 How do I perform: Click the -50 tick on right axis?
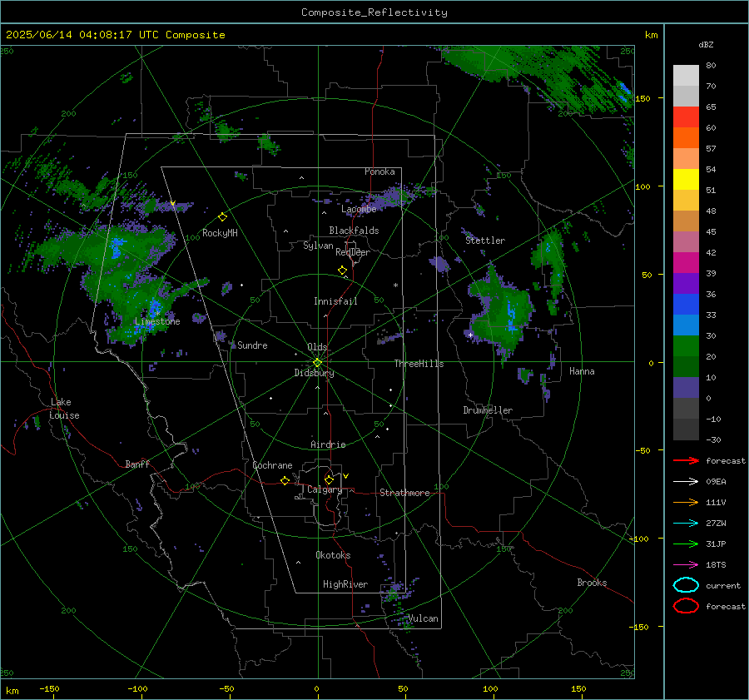642,450
